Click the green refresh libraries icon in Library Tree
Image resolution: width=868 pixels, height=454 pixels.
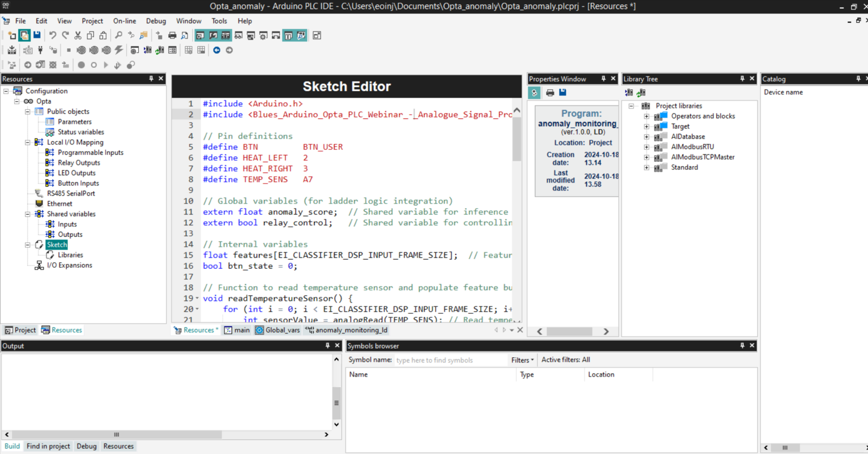click(x=641, y=93)
